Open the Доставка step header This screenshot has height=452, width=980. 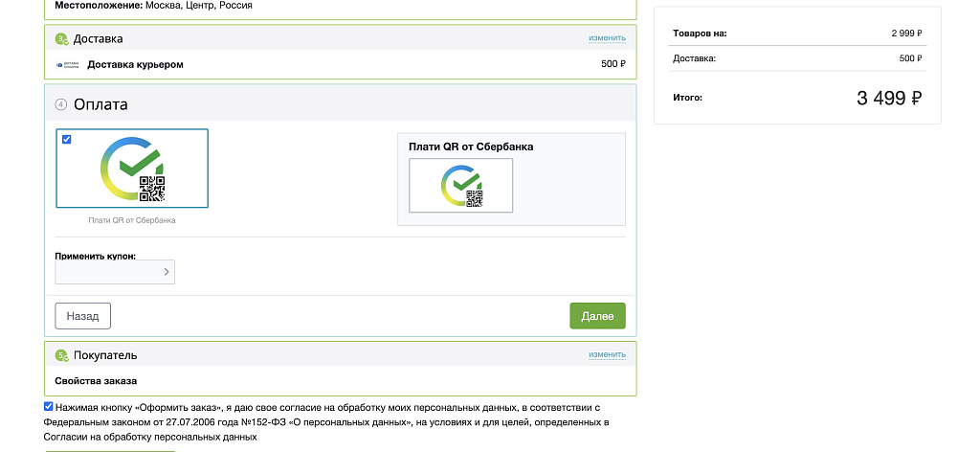point(340,38)
